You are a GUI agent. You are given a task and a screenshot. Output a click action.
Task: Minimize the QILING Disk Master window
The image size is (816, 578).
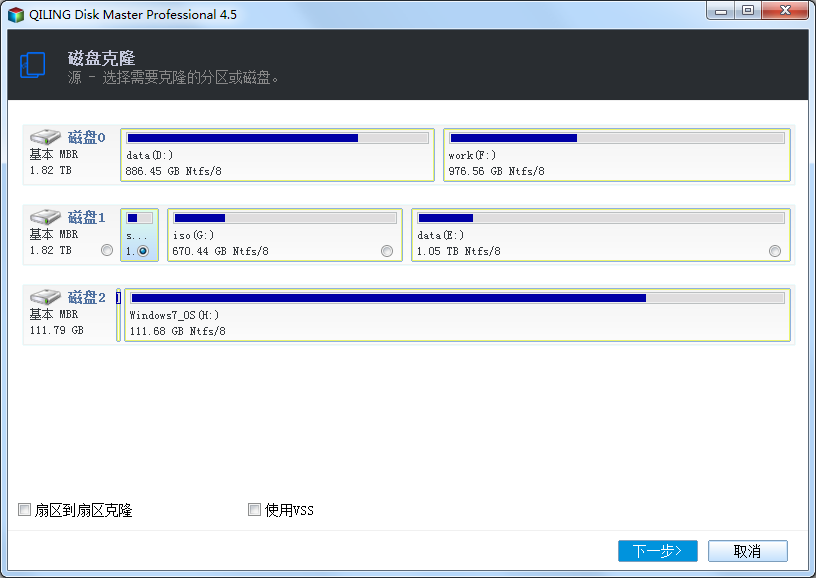721,10
